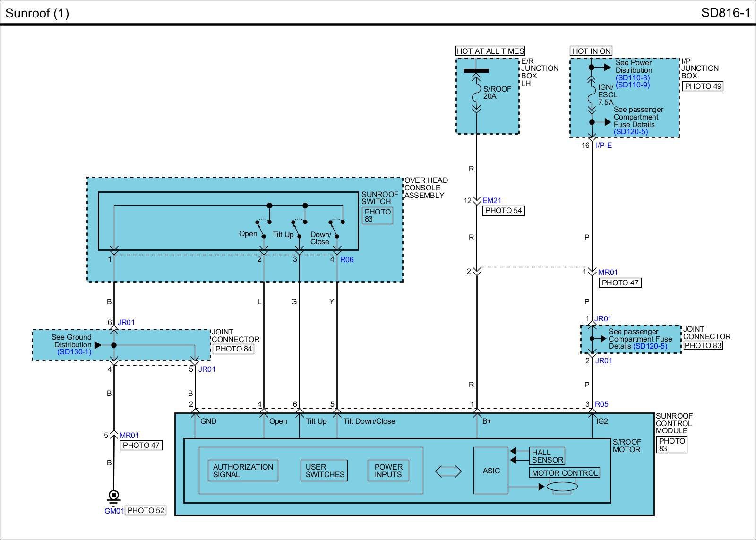Select the Open switch contact symbol
Image resolution: width=756 pixels, height=540 pixels.
pyautogui.click(x=262, y=229)
